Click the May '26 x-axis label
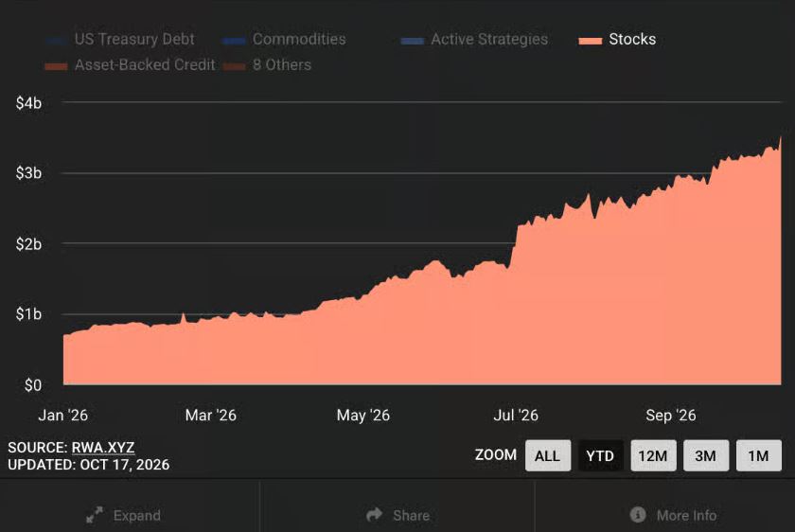 point(363,416)
